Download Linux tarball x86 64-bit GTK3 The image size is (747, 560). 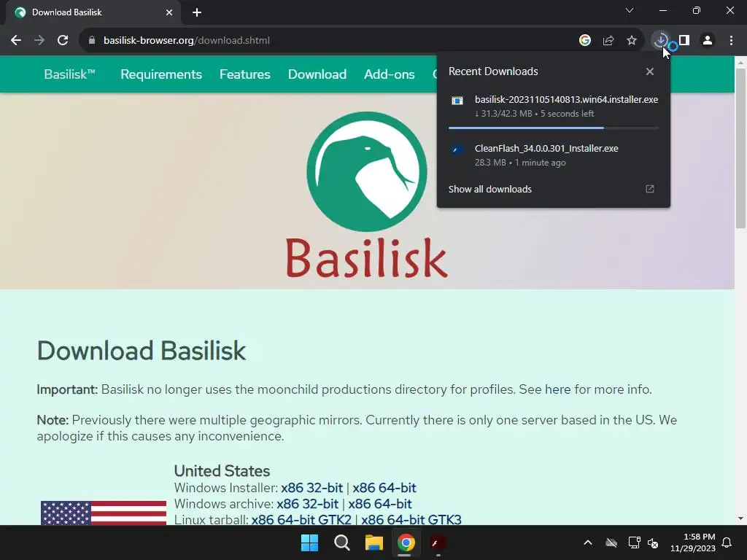(411, 519)
